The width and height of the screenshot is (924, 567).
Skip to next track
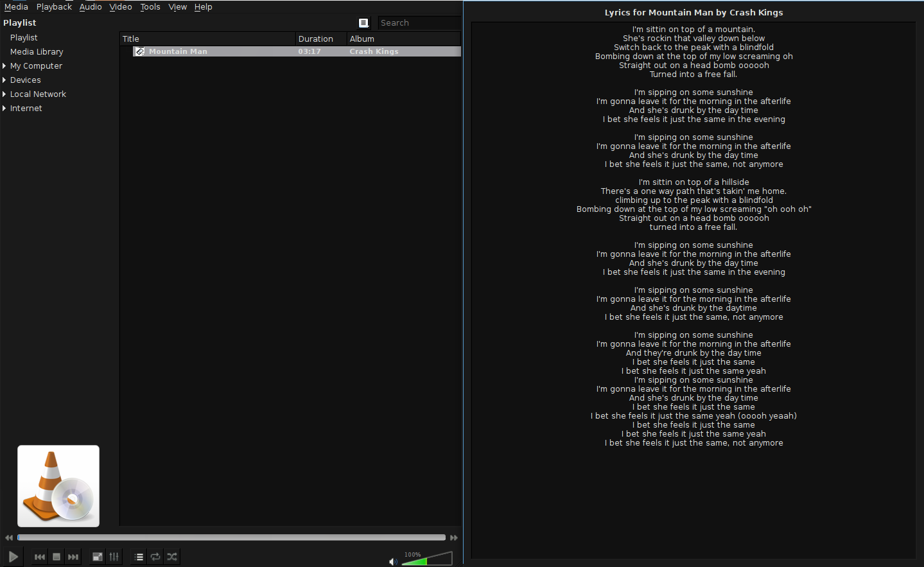[73, 557]
